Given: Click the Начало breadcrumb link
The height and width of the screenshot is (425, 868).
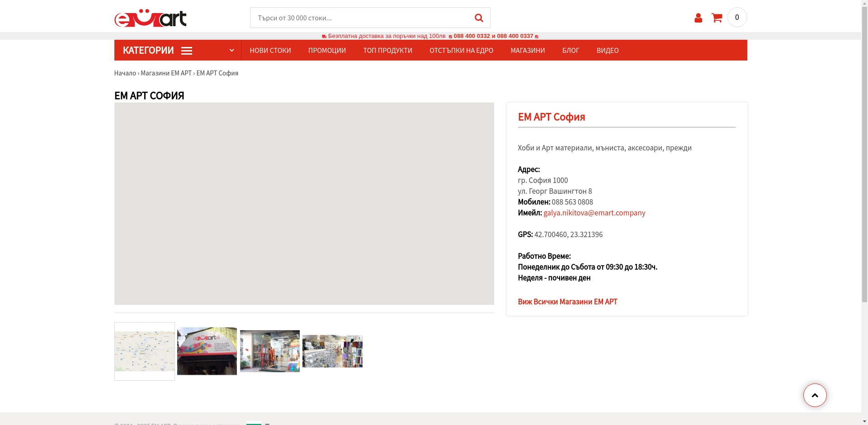Looking at the screenshot, I should point(125,73).
